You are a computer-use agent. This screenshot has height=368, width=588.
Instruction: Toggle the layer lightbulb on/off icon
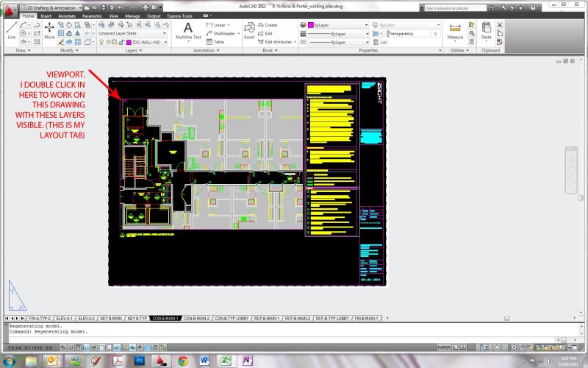(101, 42)
